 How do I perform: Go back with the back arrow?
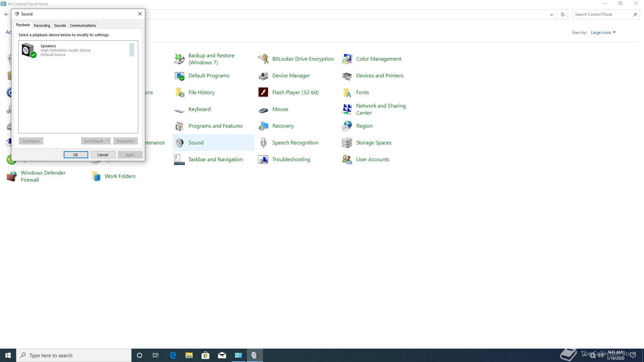[6, 14]
